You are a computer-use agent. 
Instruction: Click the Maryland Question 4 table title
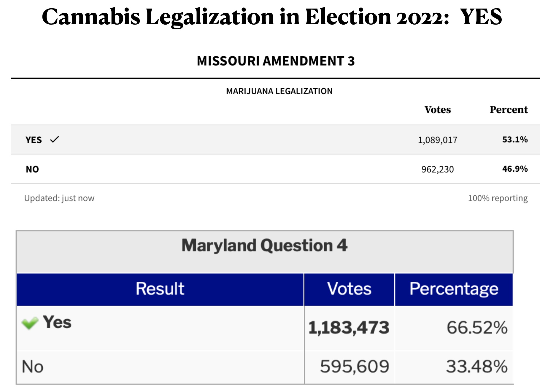coord(264,246)
